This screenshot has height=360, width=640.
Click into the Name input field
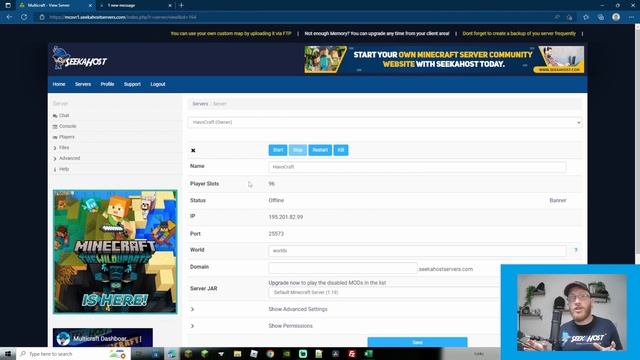[417, 167]
